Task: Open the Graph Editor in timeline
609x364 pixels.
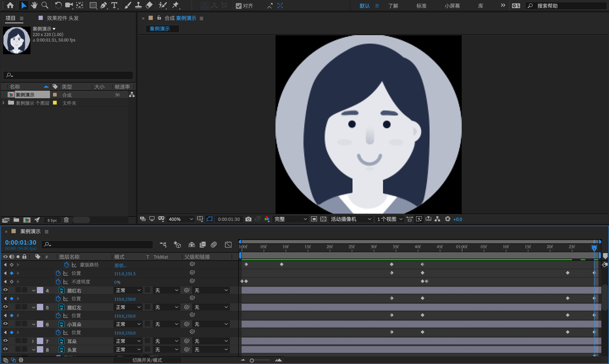Action: (228, 245)
